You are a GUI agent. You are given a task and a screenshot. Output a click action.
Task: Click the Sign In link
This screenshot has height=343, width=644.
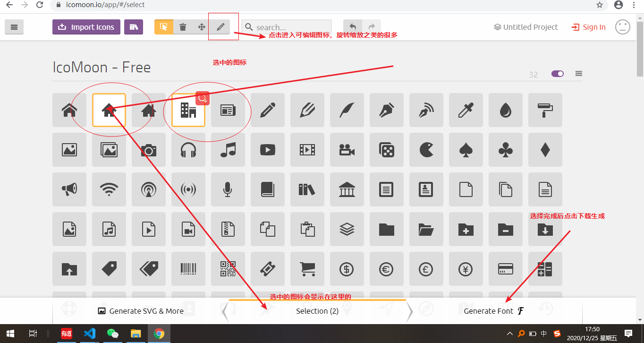click(588, 27)
